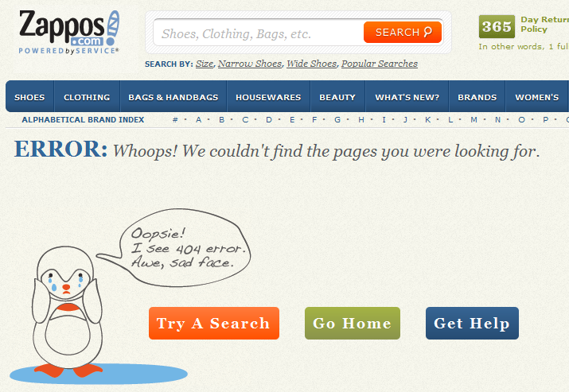The width and height of the screenshot is (569, 392).
Task: Select the SHOES navigation tab
Action: point(29,96)
